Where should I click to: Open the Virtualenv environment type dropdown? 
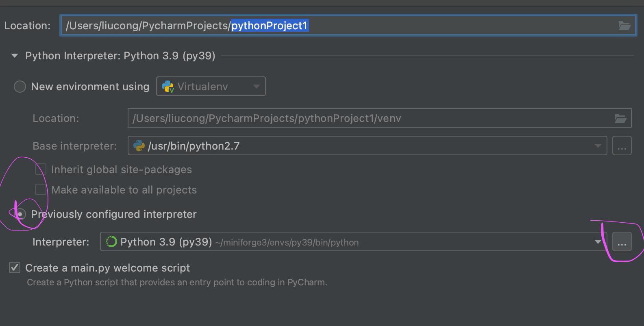pos(211,86)
